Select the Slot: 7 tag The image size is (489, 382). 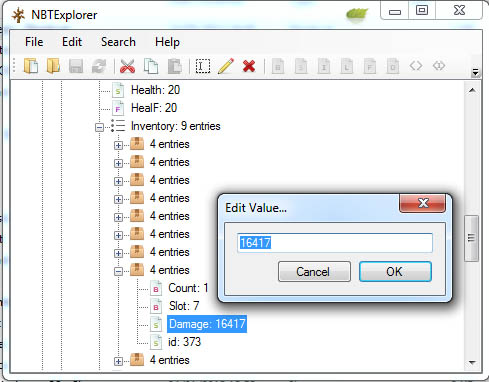click(x=184, y=306)
